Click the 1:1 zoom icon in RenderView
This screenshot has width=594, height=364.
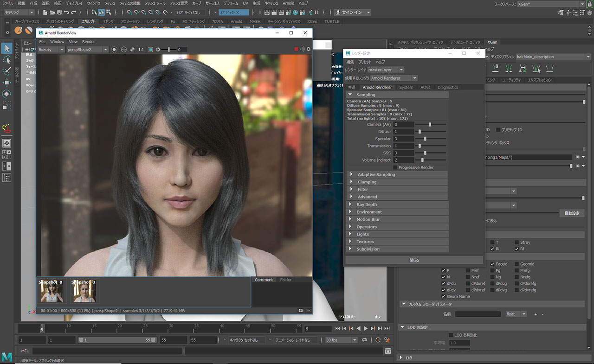pos(141,50)
